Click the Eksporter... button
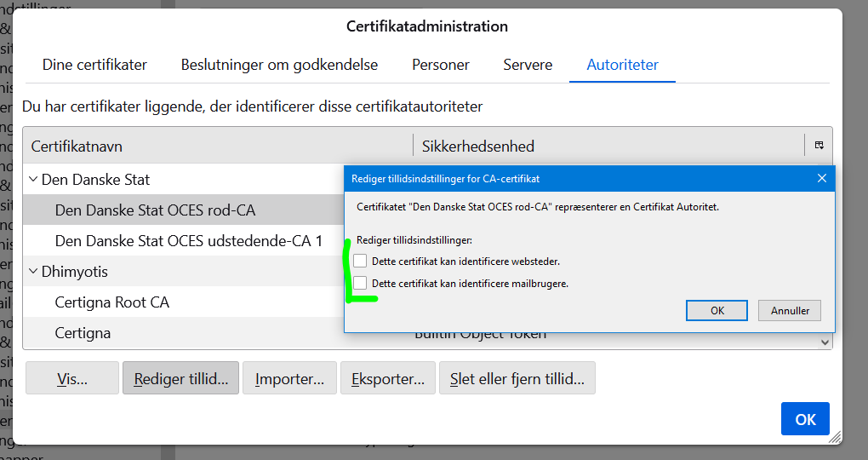 [x=388, y=379]
